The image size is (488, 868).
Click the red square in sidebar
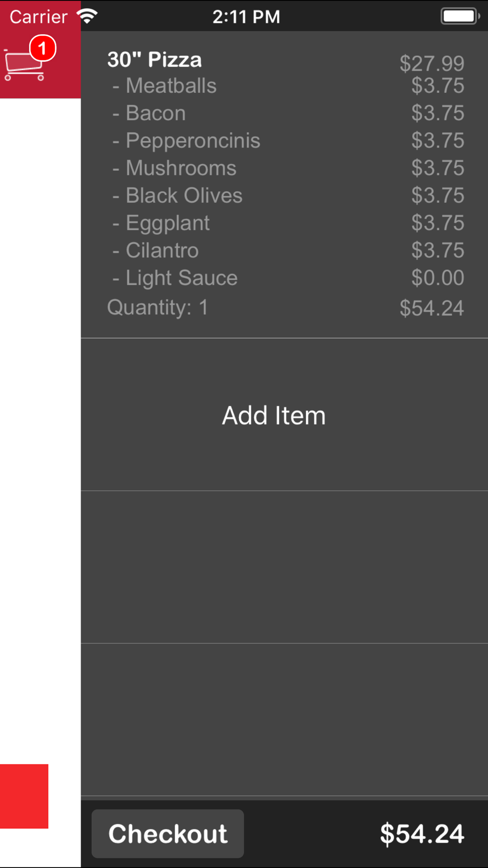pyautogui.click(x=24, y=796)
